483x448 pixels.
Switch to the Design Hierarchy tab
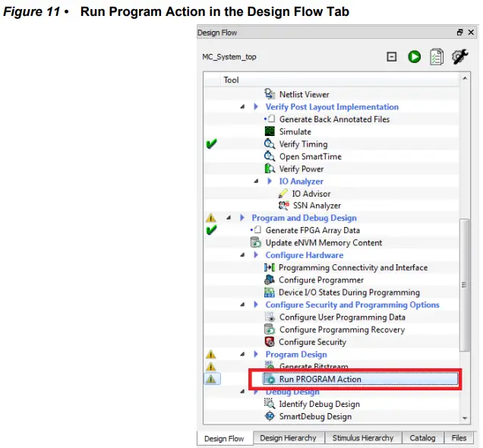coord(288,438)
